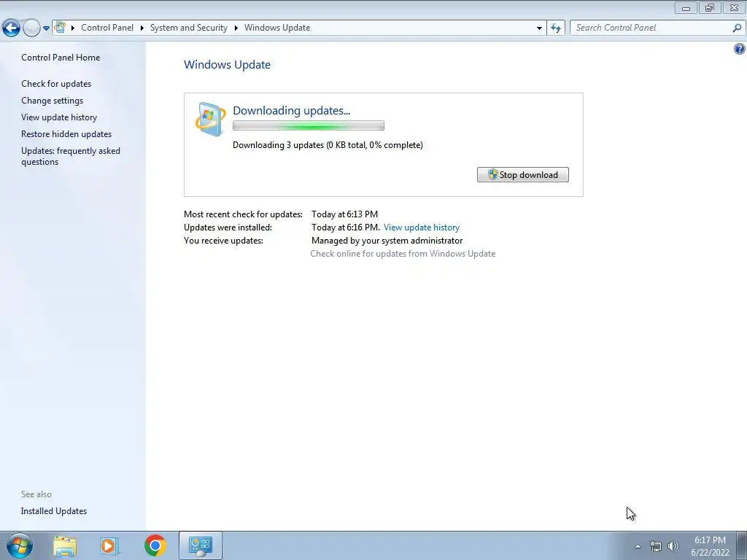This screenshot has width=747, height=560.
Task: Expand the arrow after Control Panel breadcrumb
Action: click(x=142, y=28)
